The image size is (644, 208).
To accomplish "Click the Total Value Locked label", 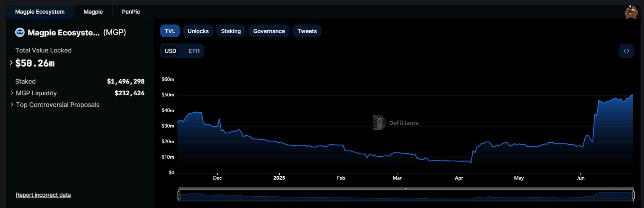I will (43, 50).
